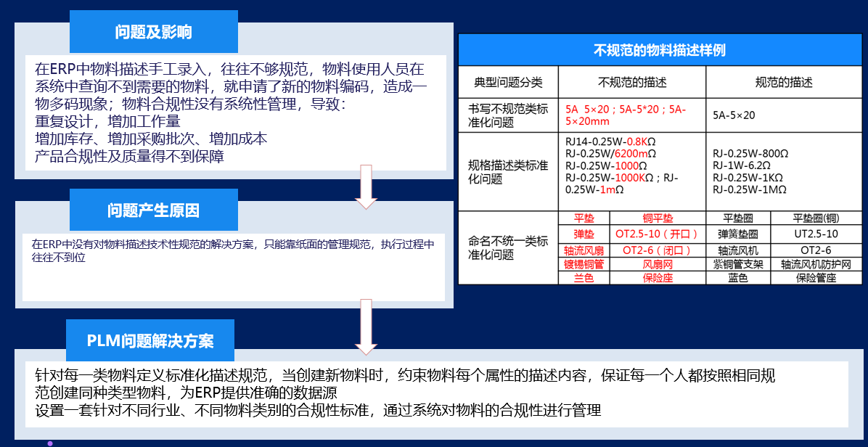This screenshot has height=447, width=868.
Task: Click the line 'RJ-1W-6.2Ω'
Action: [x=742, y=165]
